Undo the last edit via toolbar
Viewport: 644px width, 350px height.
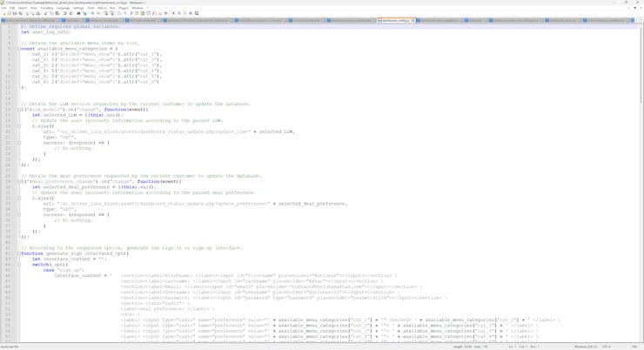point(65,13)
